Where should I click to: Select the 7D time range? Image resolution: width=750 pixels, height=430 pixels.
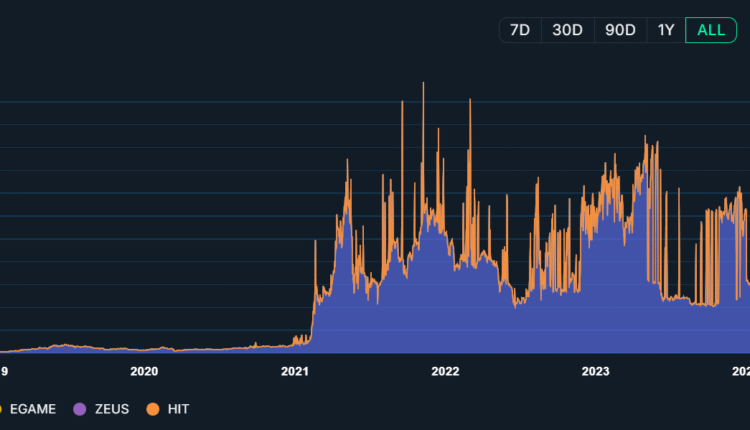click(520, 30)
